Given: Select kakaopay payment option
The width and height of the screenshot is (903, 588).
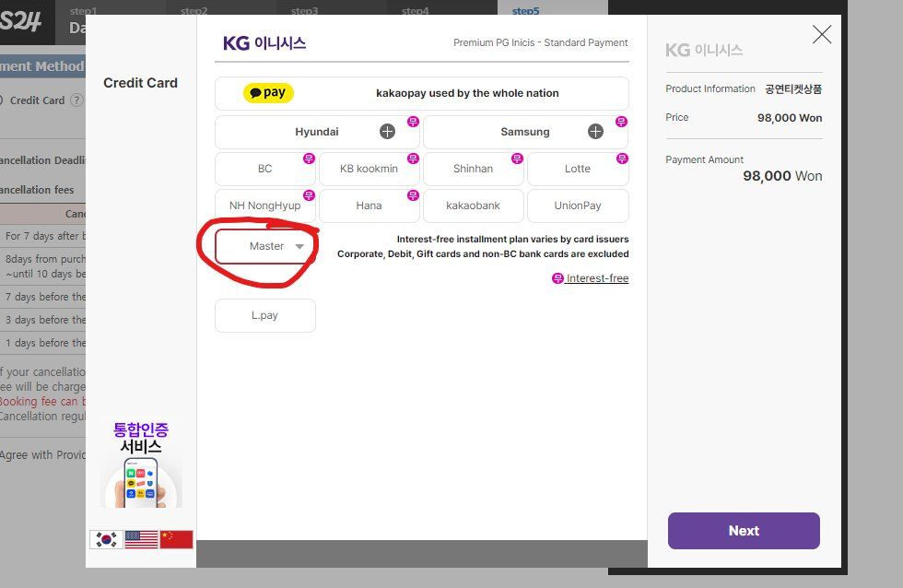Looking at the screenshot, I should [x=422, y=93].
